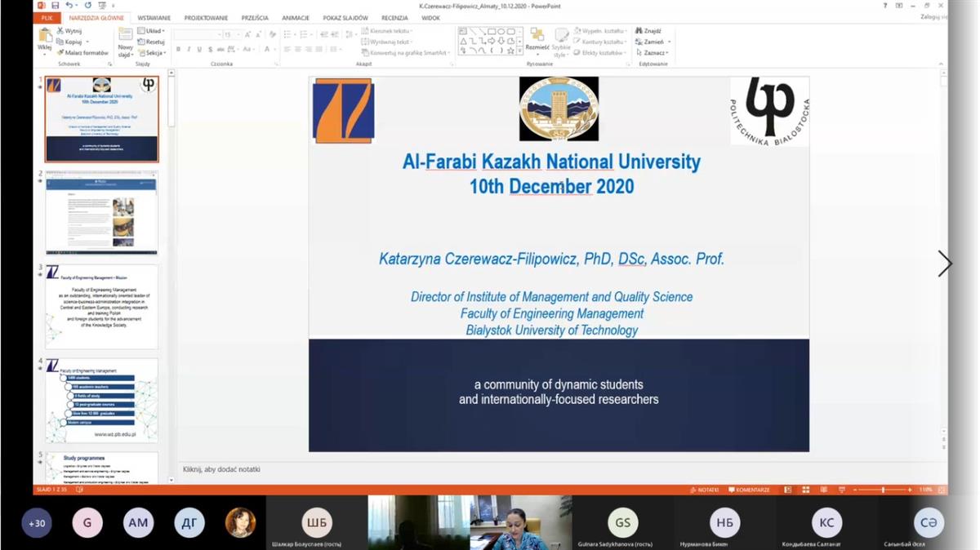Click the Save icon in quick access toolbar
Screen dimensions: 980x550
coord(55,6)
